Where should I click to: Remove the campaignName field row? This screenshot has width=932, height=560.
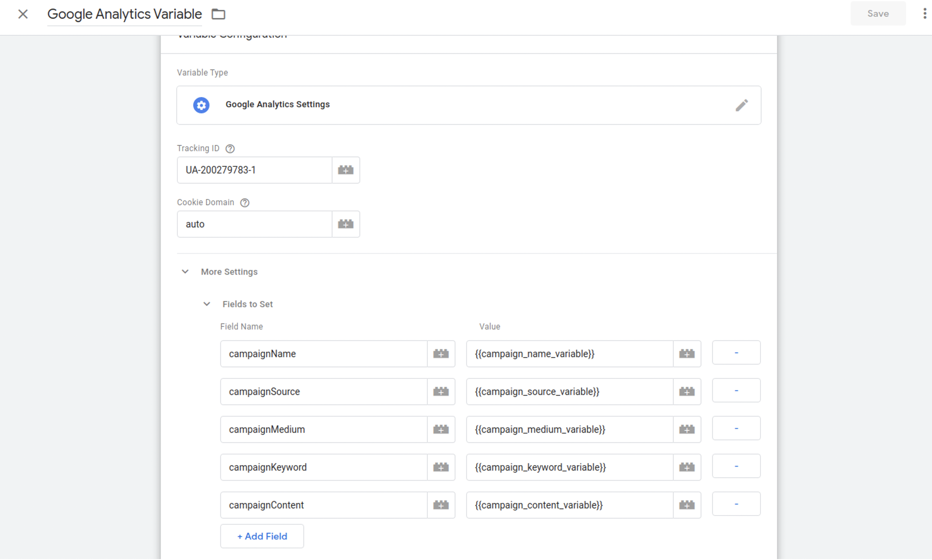point(736,353)
